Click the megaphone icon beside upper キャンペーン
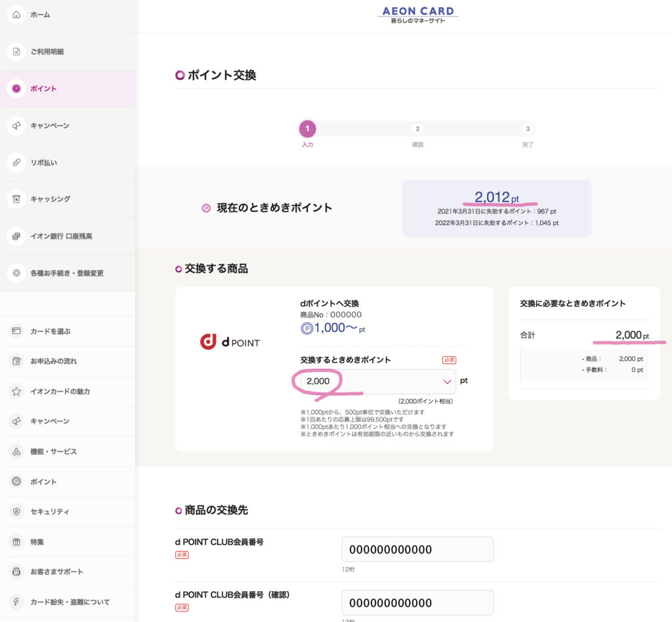Screen dimensions: 672x622 [16, 125]
